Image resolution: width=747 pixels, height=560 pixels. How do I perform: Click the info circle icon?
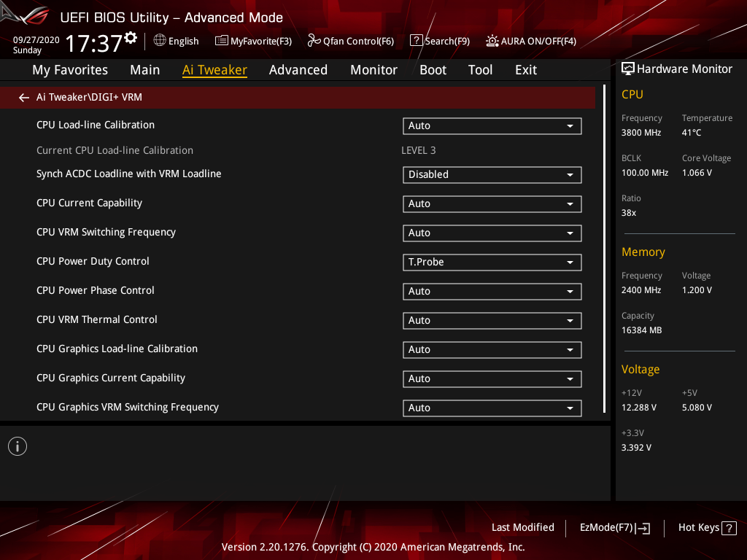click(x=18, y=446)
